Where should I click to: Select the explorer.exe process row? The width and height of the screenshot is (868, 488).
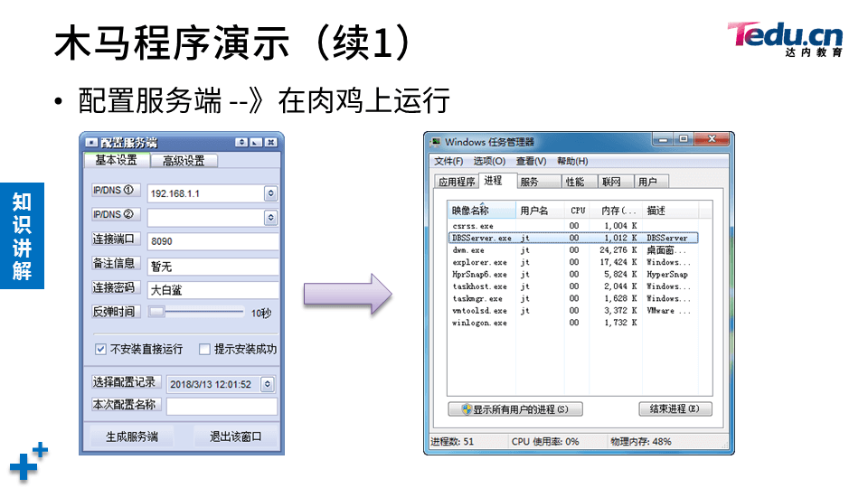click(x=573, y=262)
